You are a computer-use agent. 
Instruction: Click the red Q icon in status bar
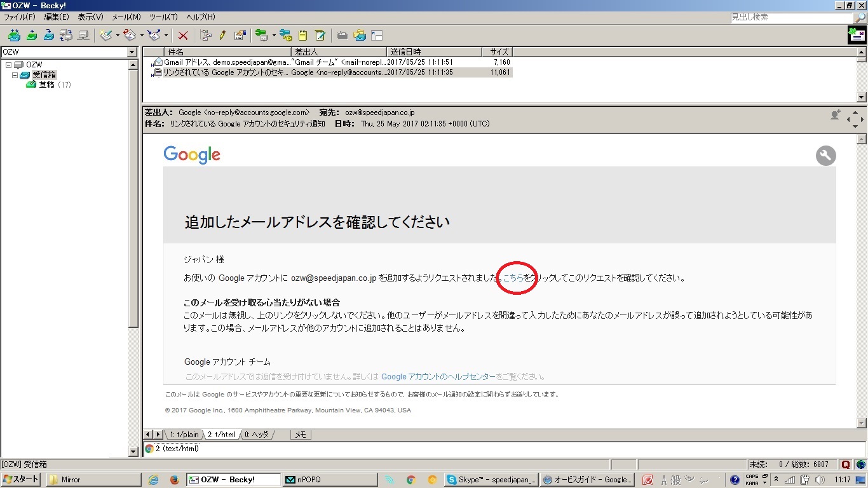click(x=845, y=464)
